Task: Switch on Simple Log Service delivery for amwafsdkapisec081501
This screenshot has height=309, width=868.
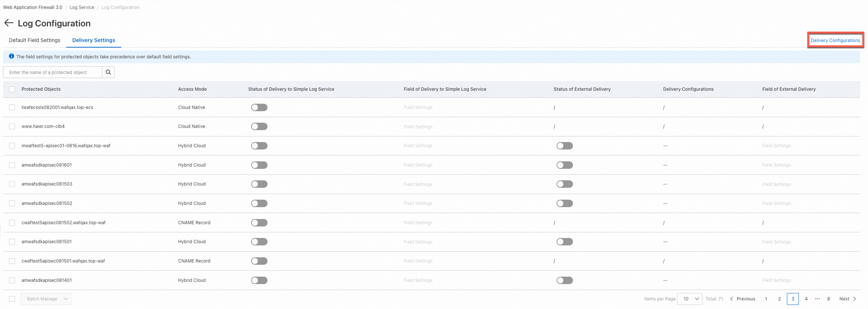Action: pos(259,242)
